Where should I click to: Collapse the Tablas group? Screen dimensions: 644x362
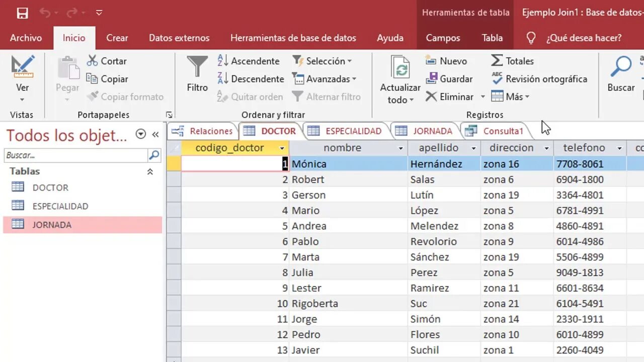coord(150,171)
